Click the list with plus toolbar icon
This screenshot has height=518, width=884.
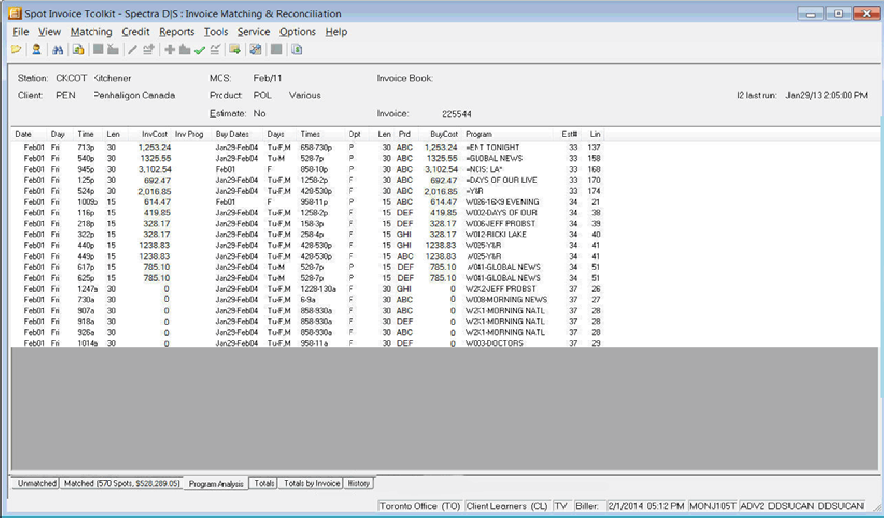click(148, 50)
